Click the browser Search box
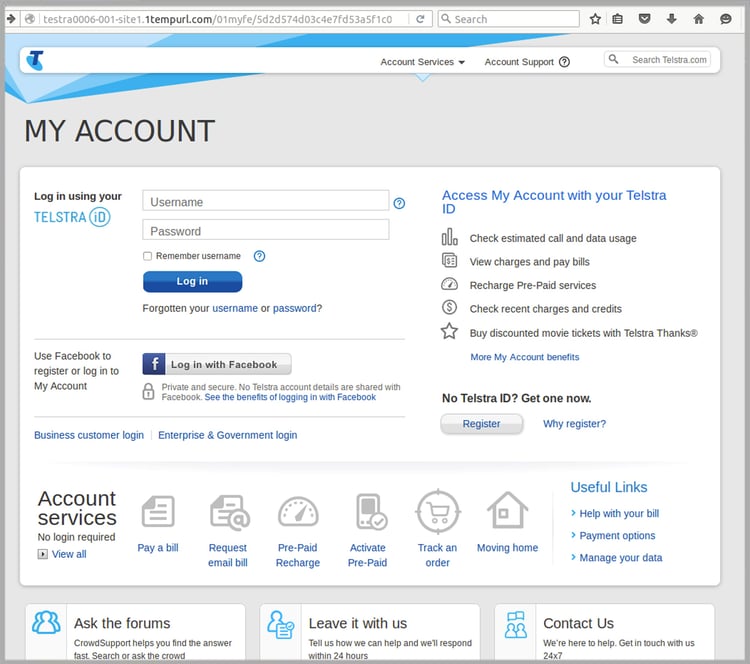750x664 pixels. [x=509, y=19]
